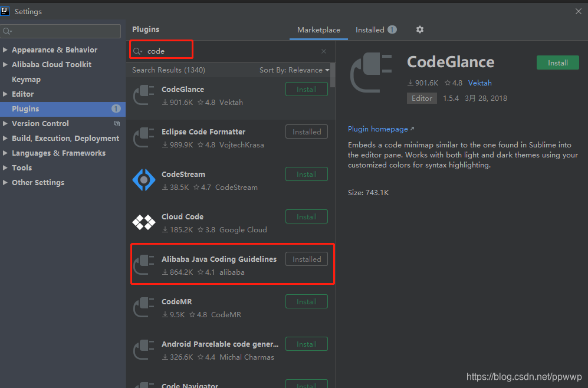Clear the plugin search field with X
This screenshot has width=588, height=388.
coord(324,51)
